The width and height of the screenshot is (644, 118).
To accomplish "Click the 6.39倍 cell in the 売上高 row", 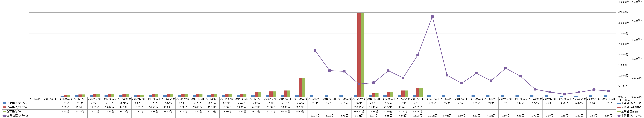I will coord(608,103).
